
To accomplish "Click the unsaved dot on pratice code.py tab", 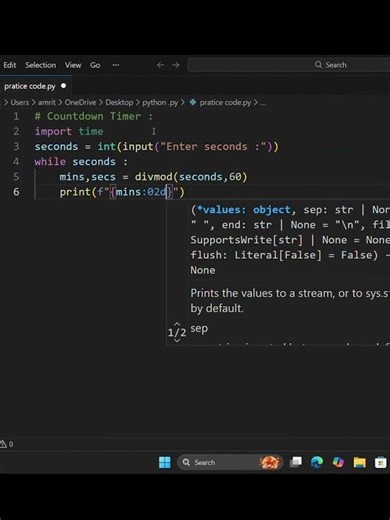I will [63, 86].
